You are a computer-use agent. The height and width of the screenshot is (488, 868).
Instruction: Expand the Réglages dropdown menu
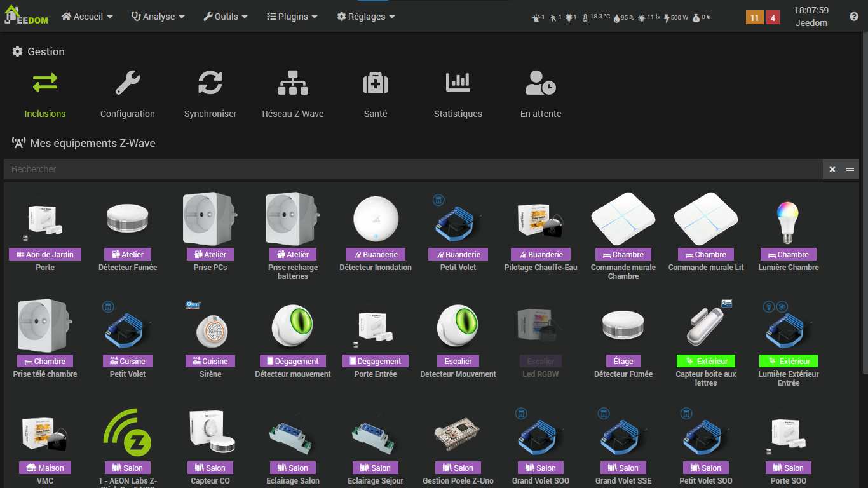pyautogui.click(x=366, y=17)
